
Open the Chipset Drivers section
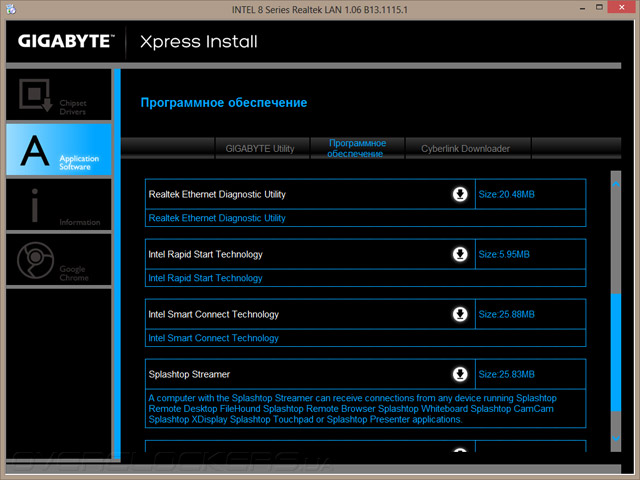point(59,95)
